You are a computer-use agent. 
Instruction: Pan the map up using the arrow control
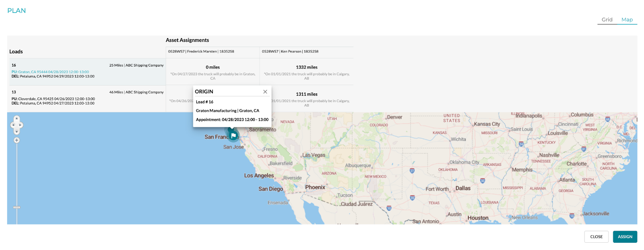(x=17, y=119)
